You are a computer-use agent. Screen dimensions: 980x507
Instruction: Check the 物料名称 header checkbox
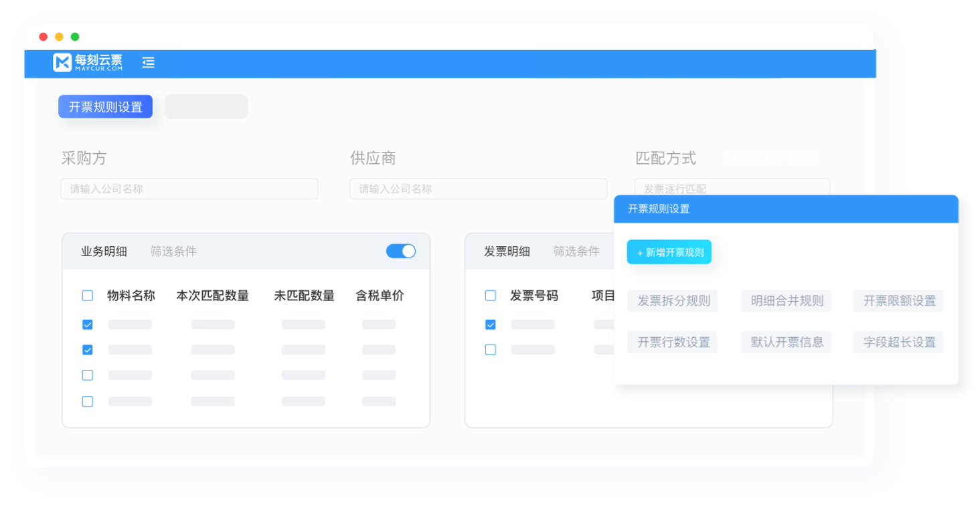click(x=88, y=296)
